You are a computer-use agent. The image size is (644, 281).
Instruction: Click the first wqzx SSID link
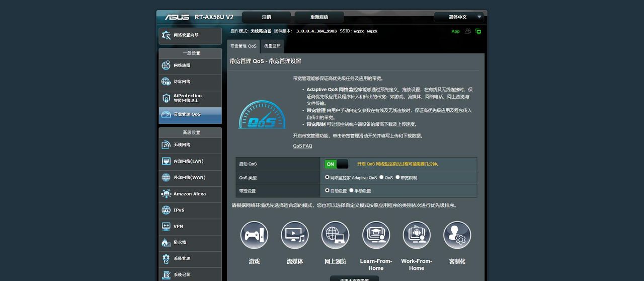pyautogui.click(x=358, y=31)
